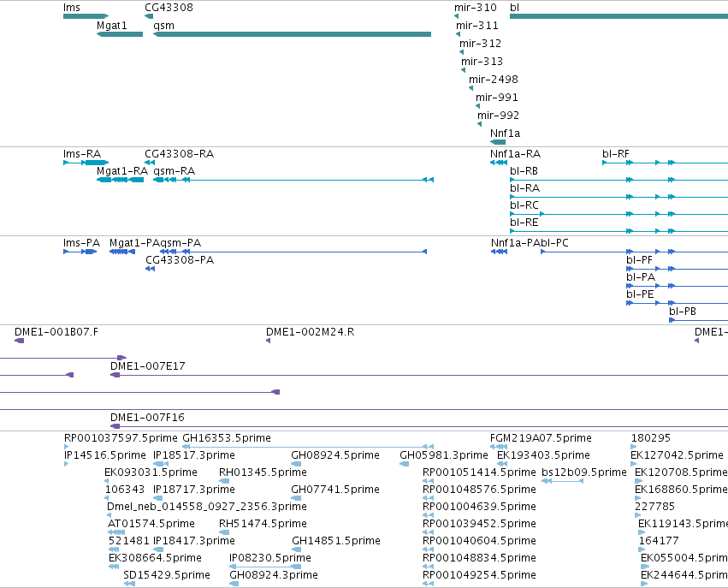Select RH01345.5prime label
The image size is (728, 588).
(263, 472)
